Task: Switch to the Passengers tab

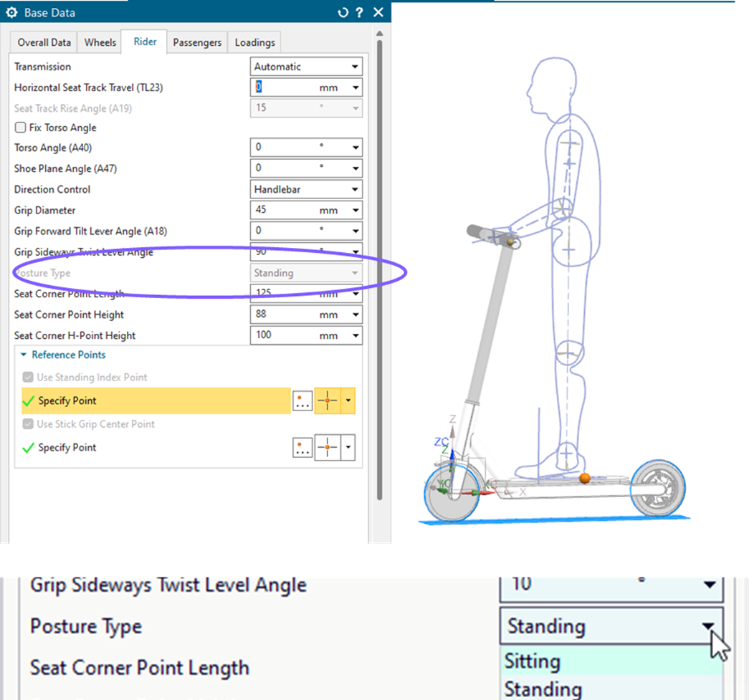Action: pos(197,42)
